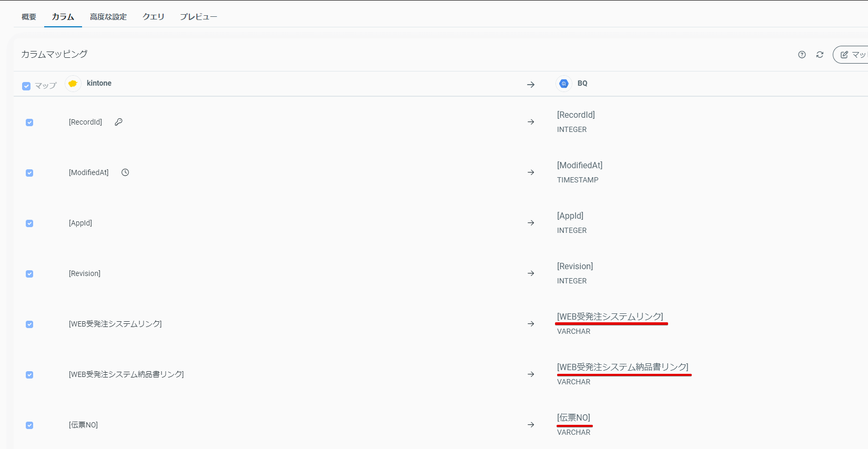The height and width of the screenshot is (449, 868).
Task: Uncheck the [ModifiedAt] mapping checkbox
Action: tap(29, 173)
